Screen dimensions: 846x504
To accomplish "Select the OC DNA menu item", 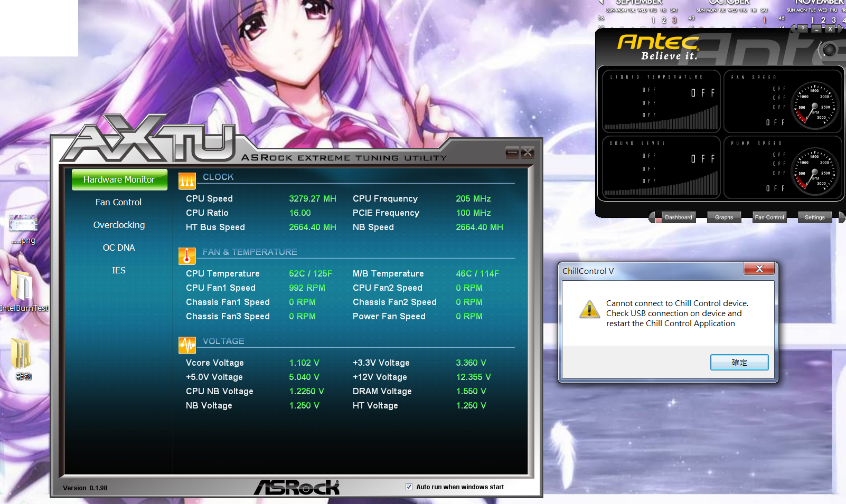I will click(x=119, y=248).
